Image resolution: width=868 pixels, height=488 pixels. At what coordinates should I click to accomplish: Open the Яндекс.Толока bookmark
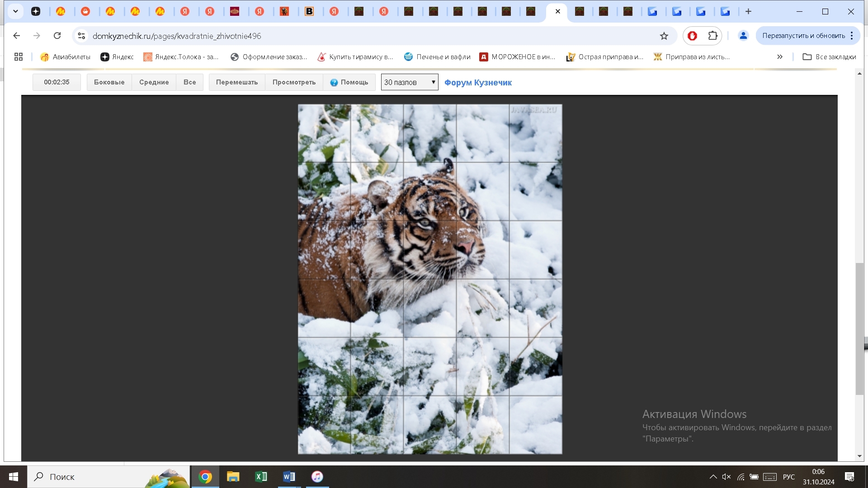[181, 57]
